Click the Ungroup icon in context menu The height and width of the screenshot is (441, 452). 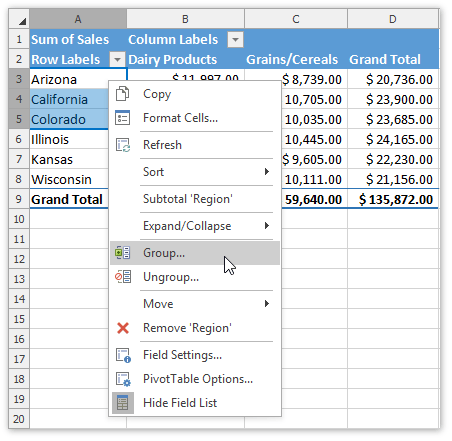(123, 277)
